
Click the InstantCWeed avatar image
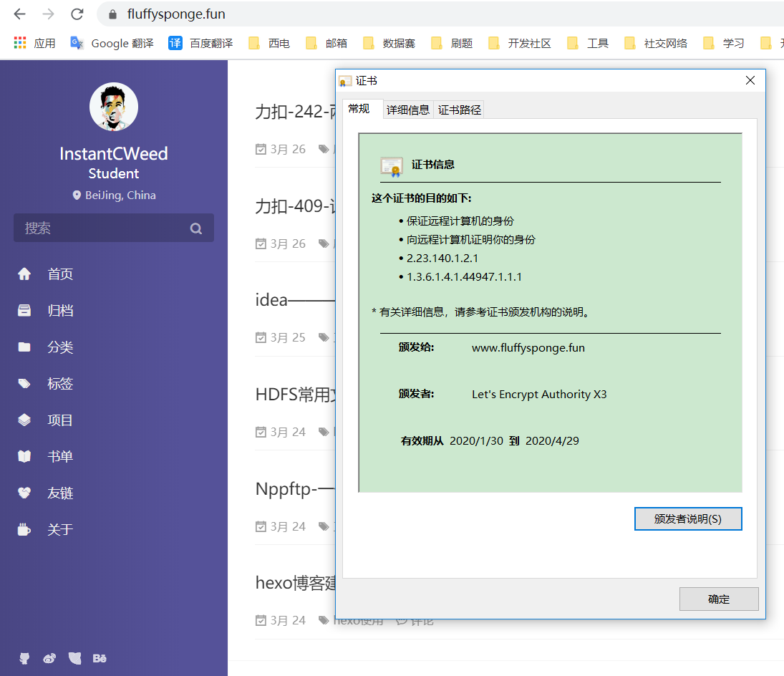tap(114, 107)
